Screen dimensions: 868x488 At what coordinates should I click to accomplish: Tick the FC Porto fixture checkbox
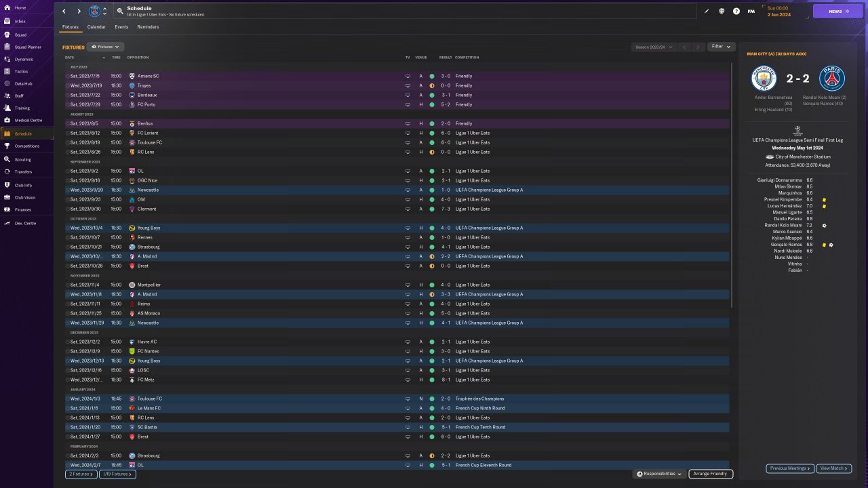(68, 104)
